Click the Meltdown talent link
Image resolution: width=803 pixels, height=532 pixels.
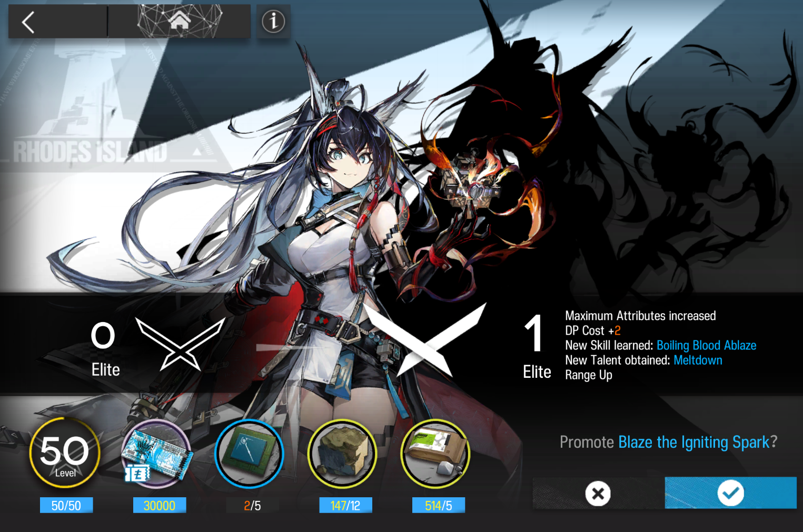[x=698, y=360]
